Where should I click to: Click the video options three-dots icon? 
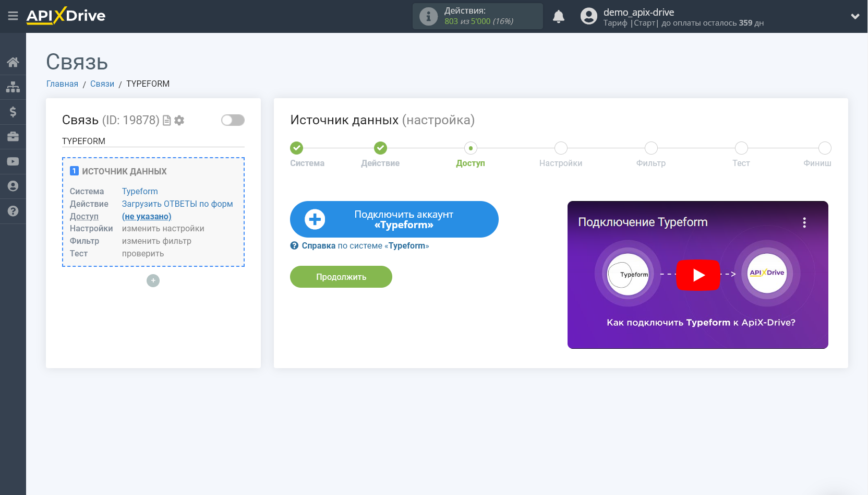[x=804, y=223]
